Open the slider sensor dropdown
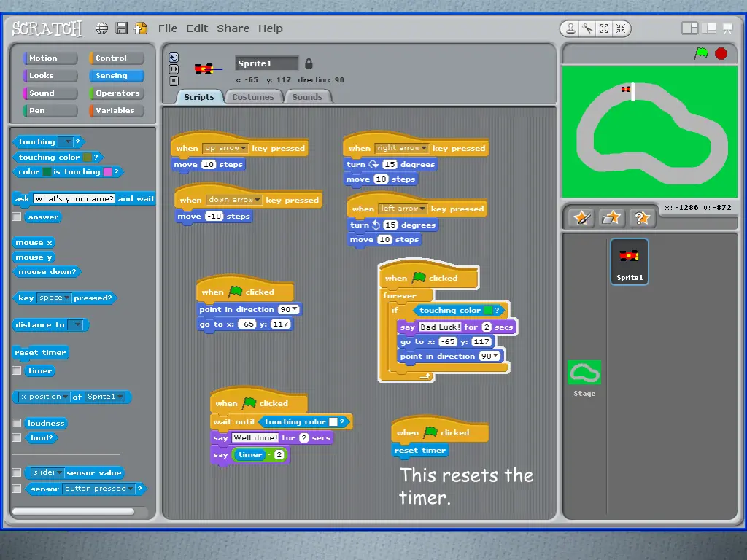 (x=47, y=472)
